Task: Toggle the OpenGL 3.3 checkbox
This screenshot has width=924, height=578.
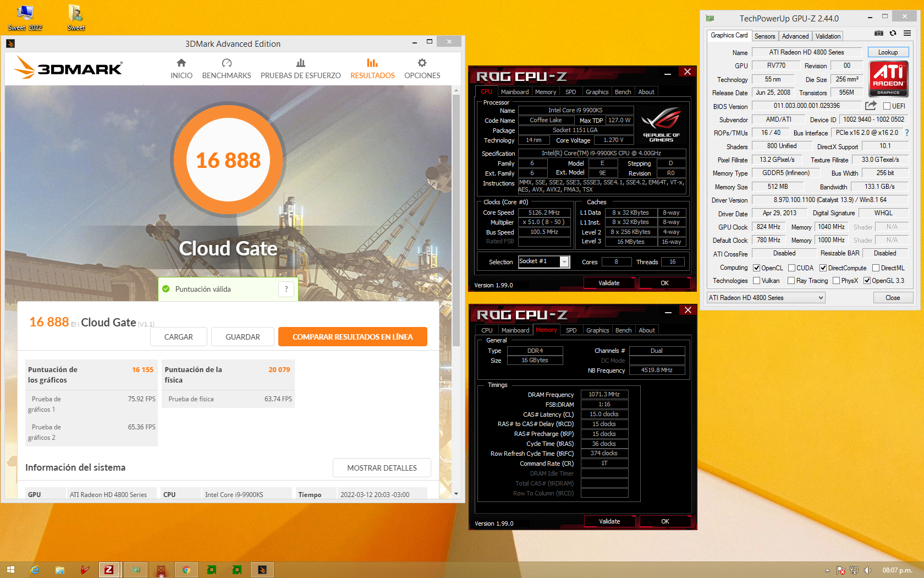Action: (x=867, y=281)
